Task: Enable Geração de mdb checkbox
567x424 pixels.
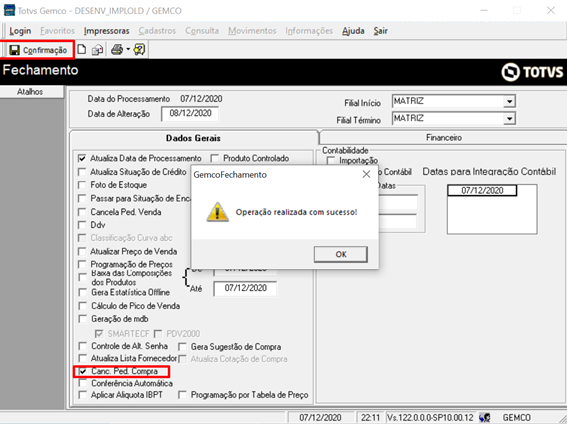Action: (83, 319)
